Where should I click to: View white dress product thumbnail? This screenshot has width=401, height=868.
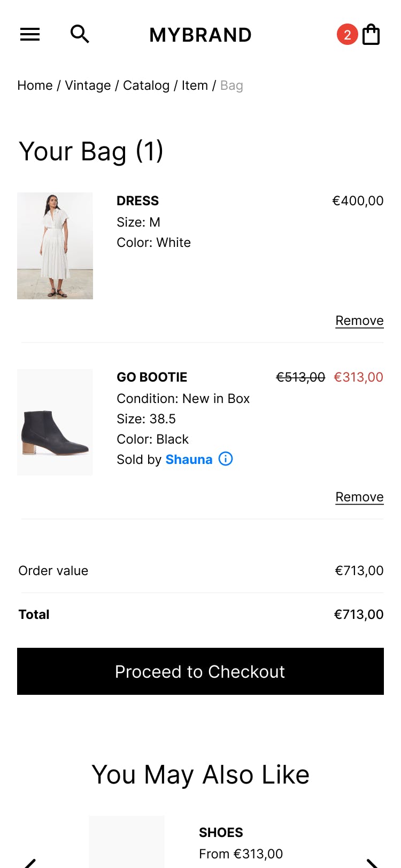click(x=55, y=246)
